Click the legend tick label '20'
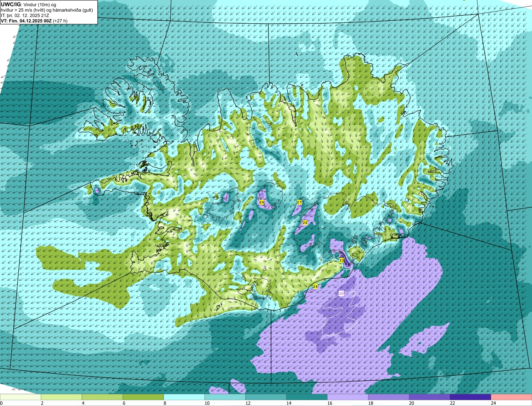Screen dimensions: 532x406 411,403
